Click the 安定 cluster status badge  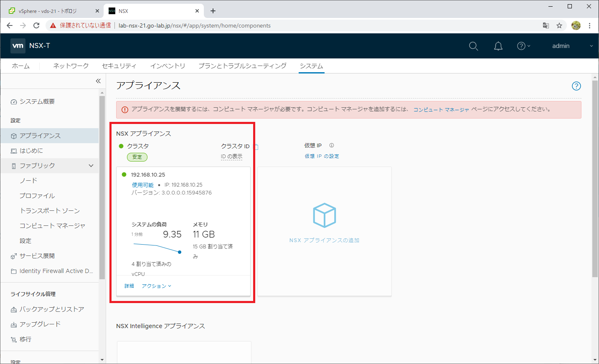pos(137,157)
